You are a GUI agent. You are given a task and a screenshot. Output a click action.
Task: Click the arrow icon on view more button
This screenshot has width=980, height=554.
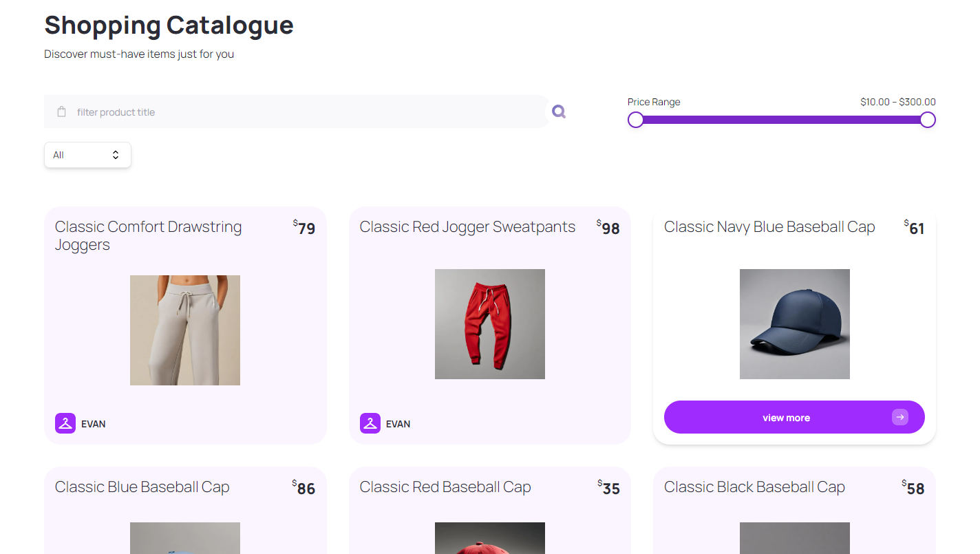899,417
